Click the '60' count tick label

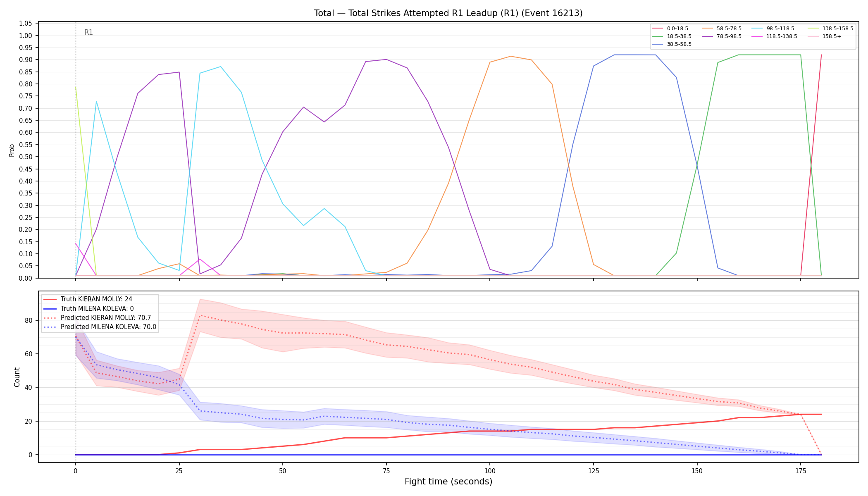tap(29, 354)
